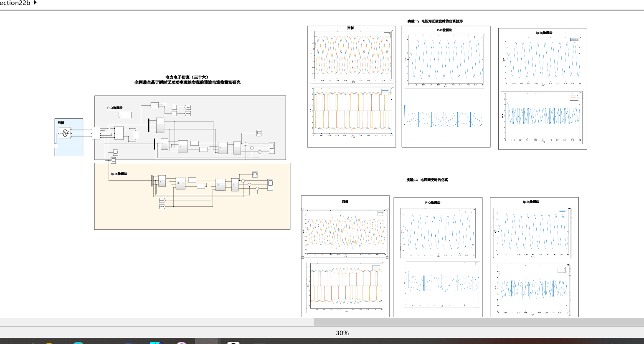Click the horizontal scrollbar thumb
This screenshot has height=344, width=644.
coord(478,321)
